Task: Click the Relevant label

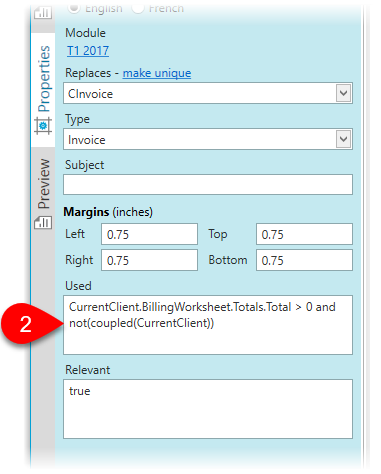Action: click(x=87, y=370)
